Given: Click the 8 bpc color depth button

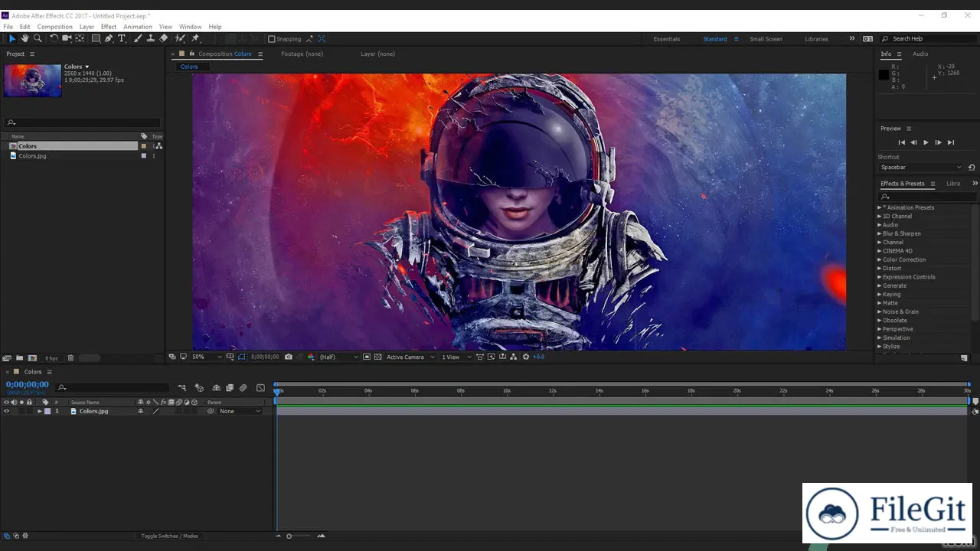Looking at the screenshot, I should click(51, 358).
